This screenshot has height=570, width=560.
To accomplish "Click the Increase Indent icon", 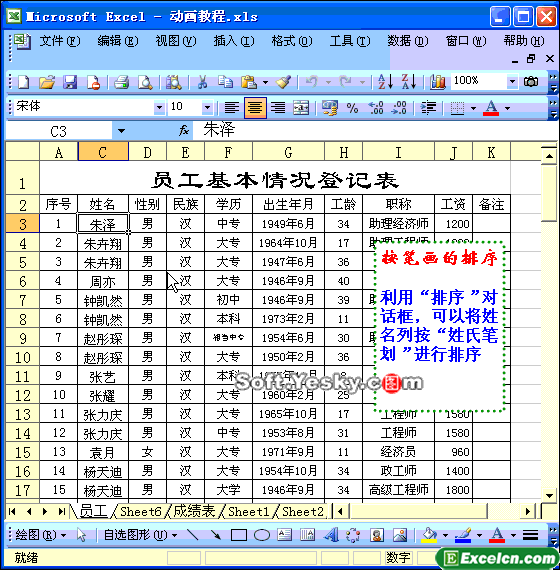I will [x=428, y=108].
